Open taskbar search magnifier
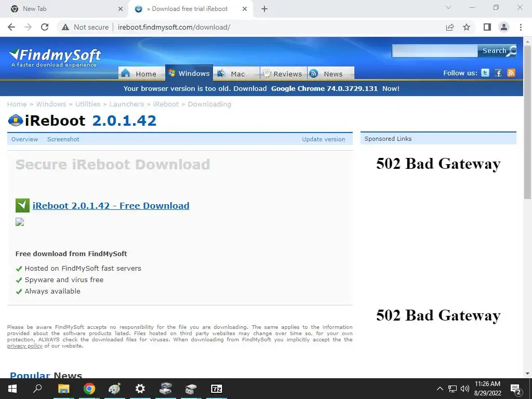This screenshot has width=532, height=399. (x=37, y=389)
